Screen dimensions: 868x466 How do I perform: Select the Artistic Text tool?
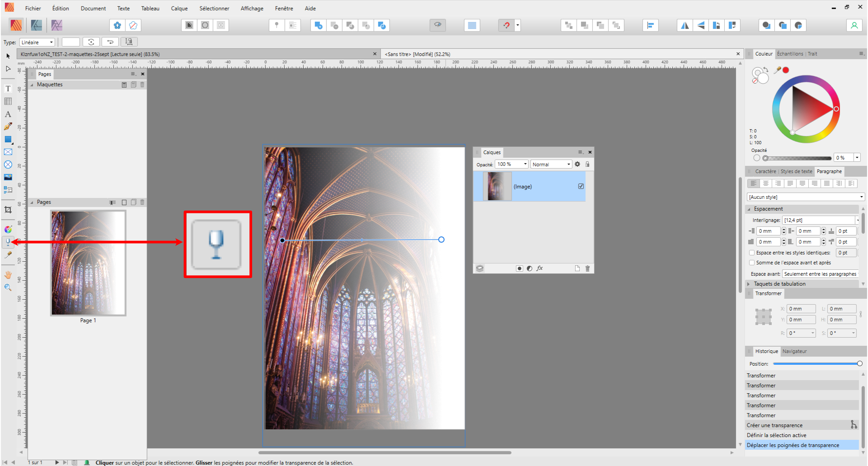(x=8, y=114)
